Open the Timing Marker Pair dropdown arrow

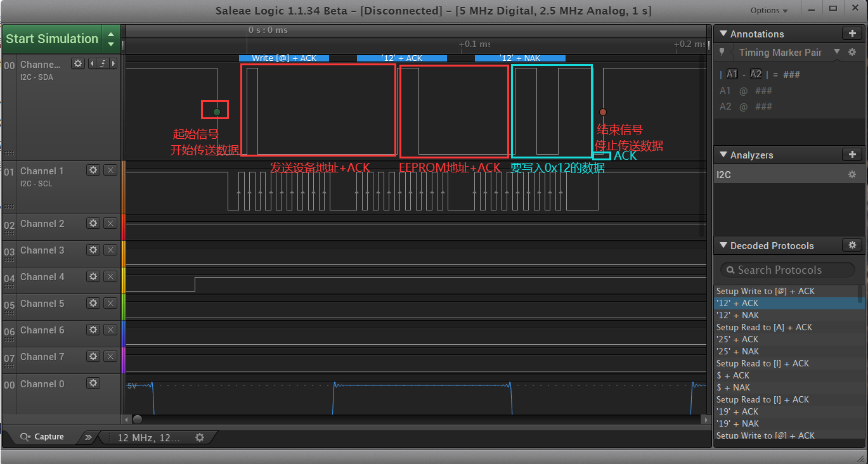[837, 52]
